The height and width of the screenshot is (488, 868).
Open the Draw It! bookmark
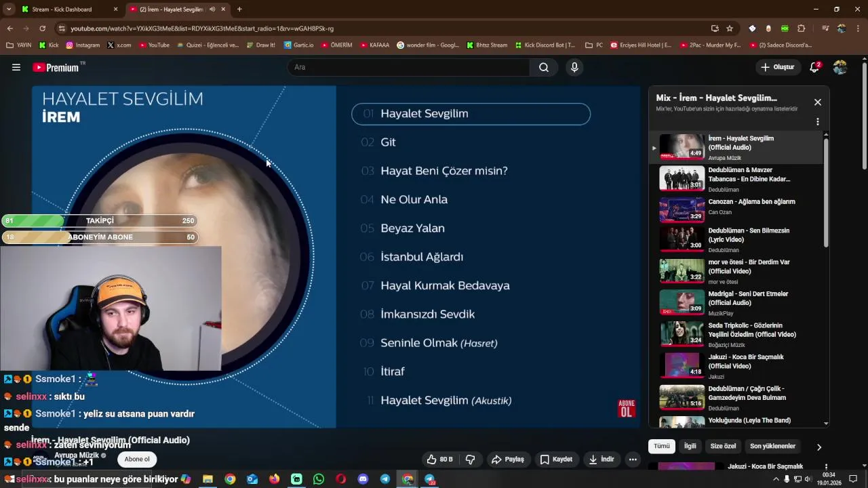tap(260, 45)
